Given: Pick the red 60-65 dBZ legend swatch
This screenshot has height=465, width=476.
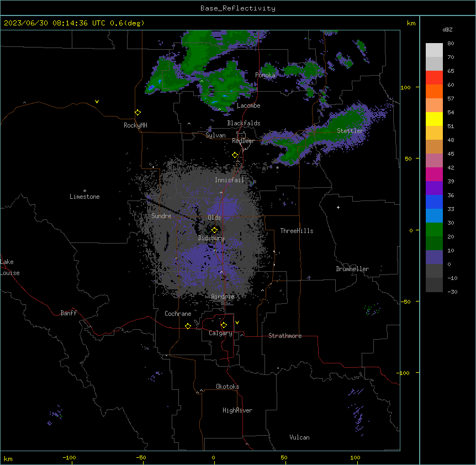Looking at the screenshot, I should pyautogui.click(x=434, y=78).
